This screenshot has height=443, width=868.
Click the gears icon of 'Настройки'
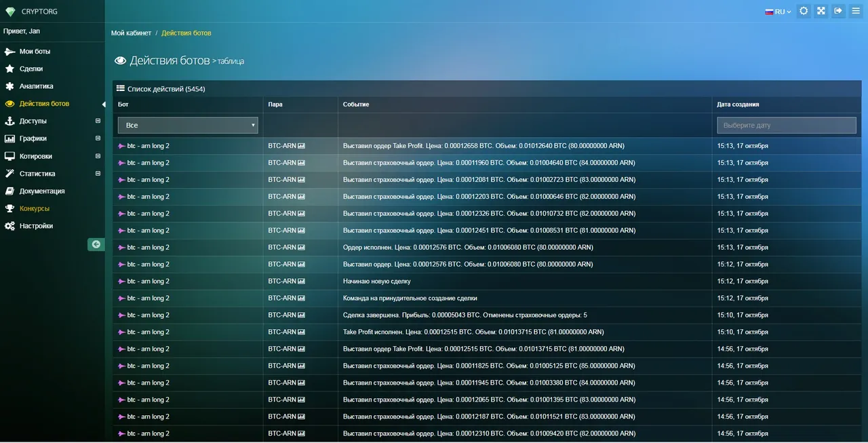coord(9,226)
